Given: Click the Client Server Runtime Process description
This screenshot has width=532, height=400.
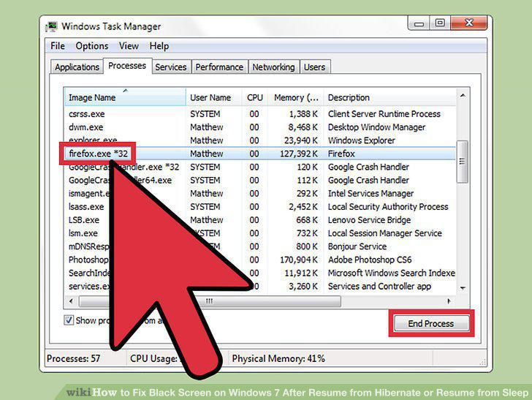Looking at the screenshot, I should coord(384,114).
